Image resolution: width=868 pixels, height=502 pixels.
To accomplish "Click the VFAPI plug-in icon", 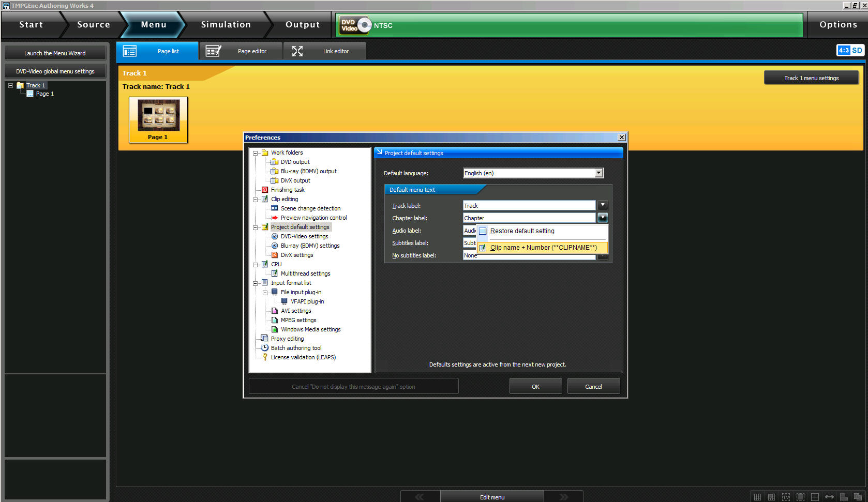I will [285, 301].
